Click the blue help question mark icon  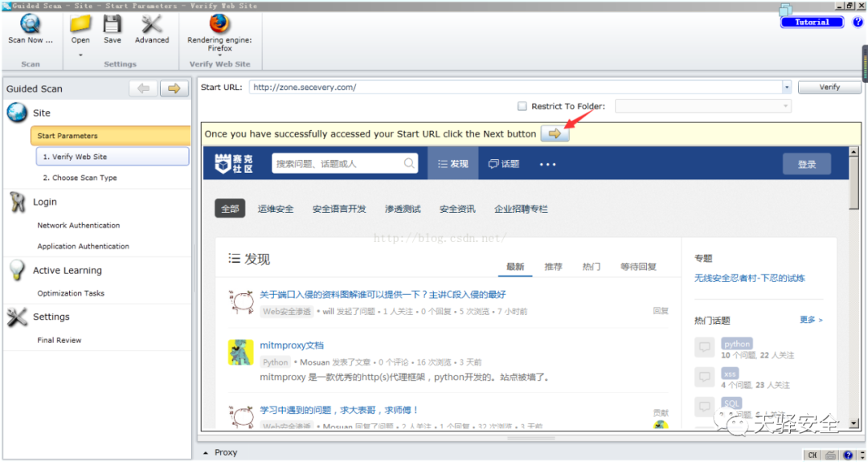(858, 22)
